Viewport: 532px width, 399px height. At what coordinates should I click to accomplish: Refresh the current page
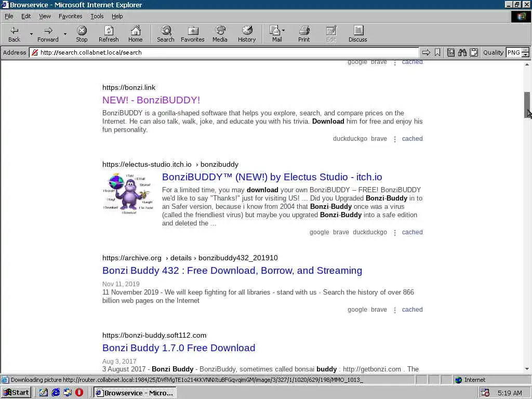pyautogui.click(x=109, y=34)
